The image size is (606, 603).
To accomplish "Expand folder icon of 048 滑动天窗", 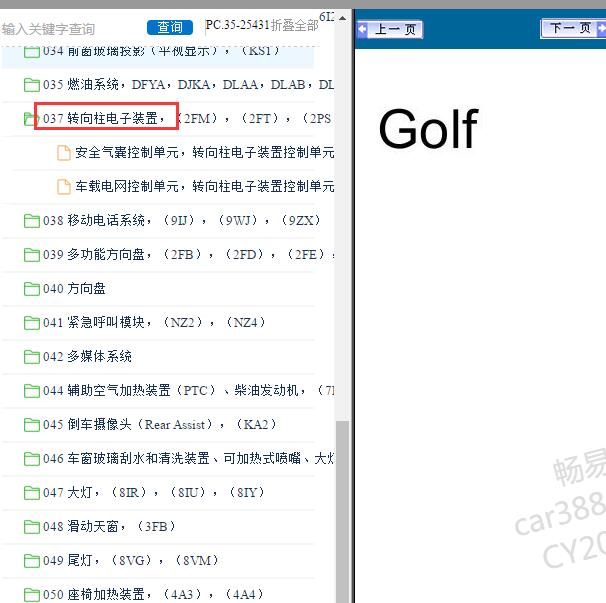I will [32, 527].
